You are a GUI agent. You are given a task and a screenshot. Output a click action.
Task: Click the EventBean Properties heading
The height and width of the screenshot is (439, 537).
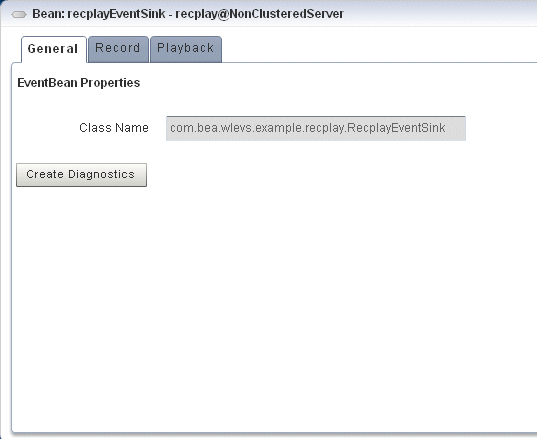[78, 83]
